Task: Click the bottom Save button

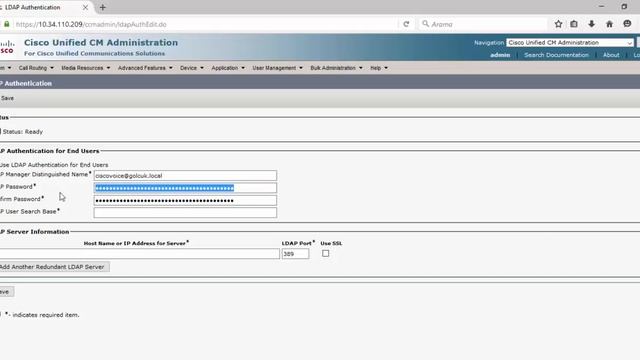Action: tap(7, 291)
